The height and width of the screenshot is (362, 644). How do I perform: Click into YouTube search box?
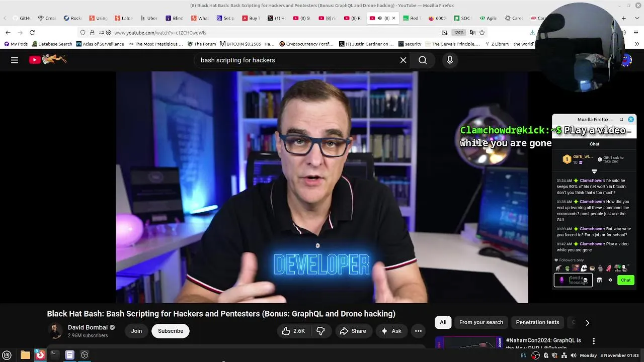pos(297,60)
